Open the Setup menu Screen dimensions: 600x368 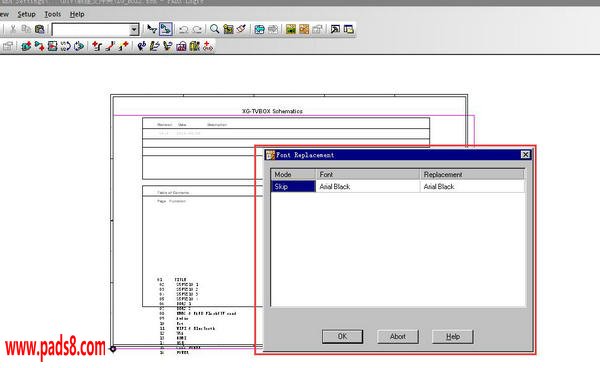[x=26, y=14]
